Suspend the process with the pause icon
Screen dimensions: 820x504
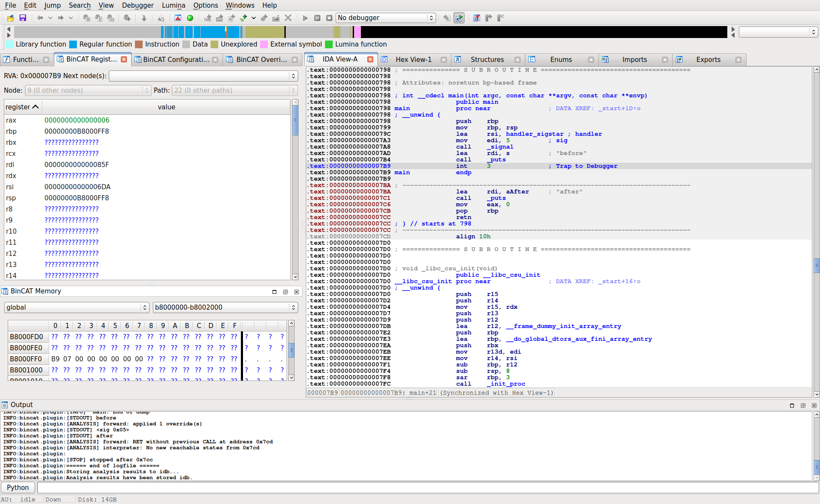[x=317, y=18]
